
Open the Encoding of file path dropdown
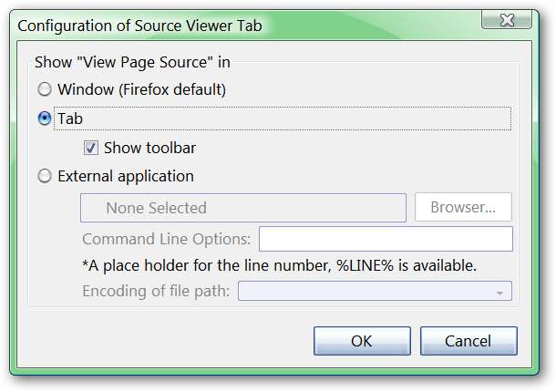click(375, 292)
